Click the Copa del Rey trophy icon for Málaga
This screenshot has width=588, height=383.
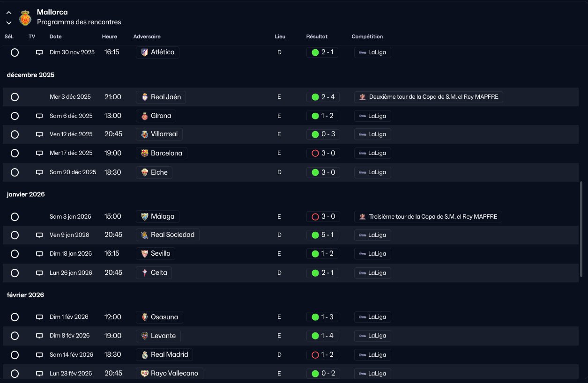pyautogui.click(x=362, y=217)
